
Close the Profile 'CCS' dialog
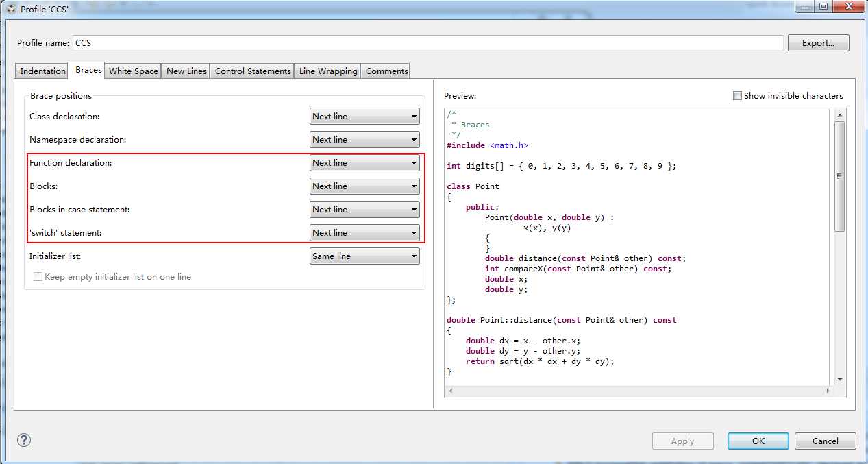848,6
